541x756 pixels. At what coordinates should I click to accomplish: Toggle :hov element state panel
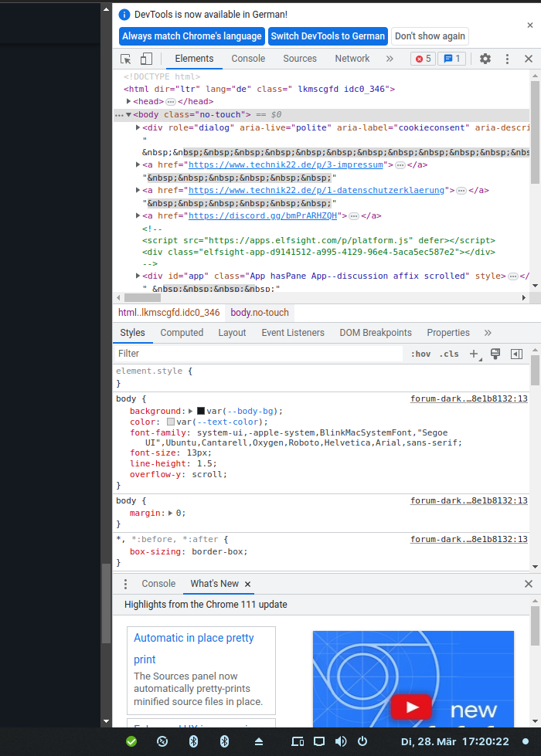pos(421,354)
